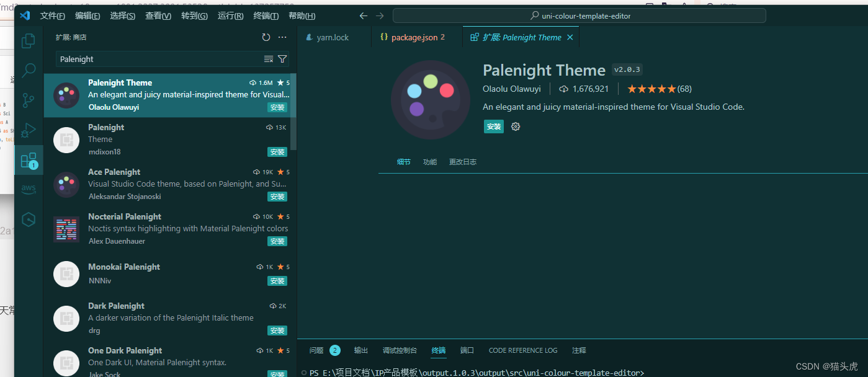Install the Palenight Theme extension
The height and width of the screenshot is (377, 868).
tap(493, 126)
